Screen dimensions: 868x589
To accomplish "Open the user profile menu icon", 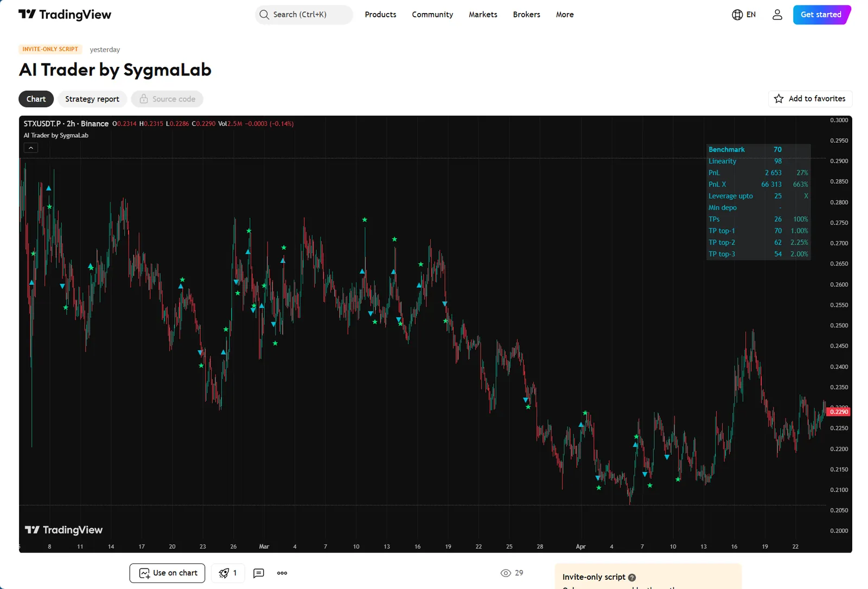I will point(777,15).
